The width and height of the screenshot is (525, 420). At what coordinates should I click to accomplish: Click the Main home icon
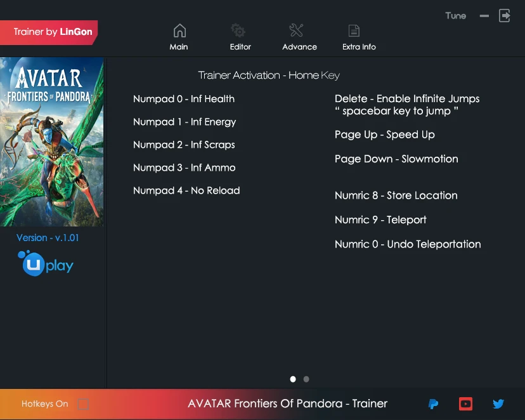click(179, 29)
